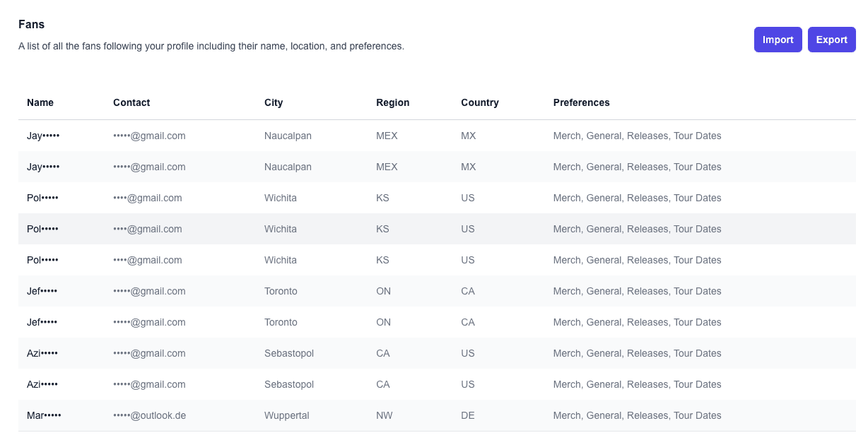The height and width of the screenshot is (440, 868).
Task: Sort the table by the Region column header
Action: (392, 102)
